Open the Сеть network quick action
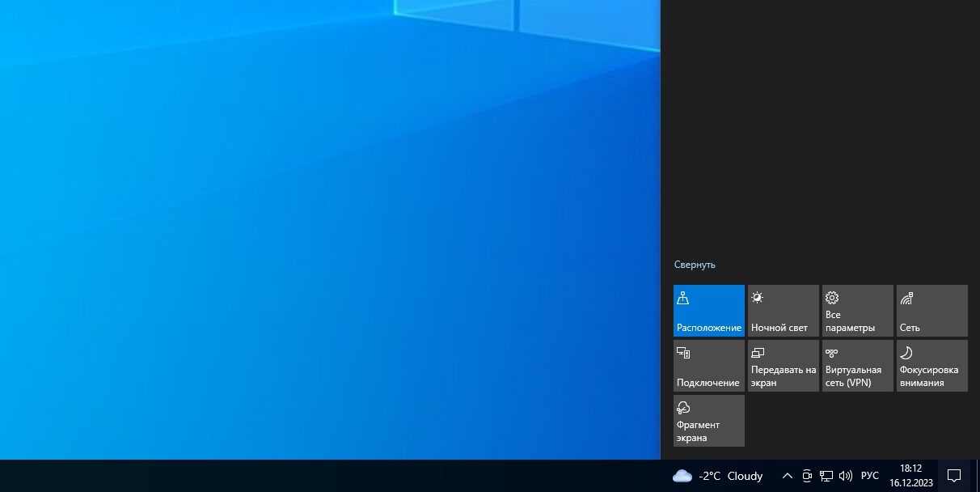The image size is (980, 492). pyautogui.click(x=931, y=311)
